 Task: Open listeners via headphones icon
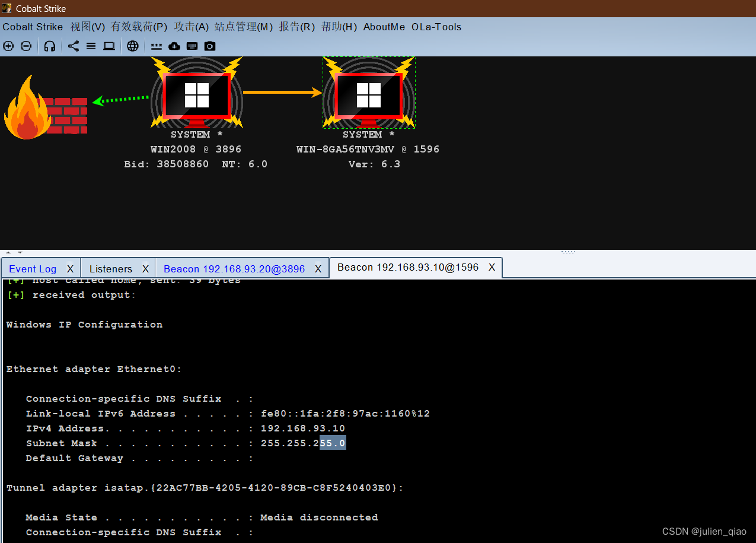pos(50,46)
